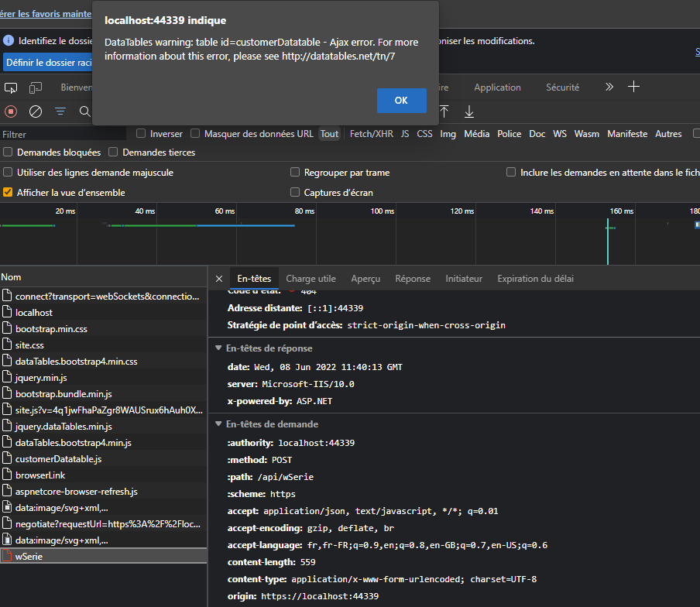Show more DevTools tabs chevron
The width and height of the screenshot is (700, 607).
tap(609, 87)
